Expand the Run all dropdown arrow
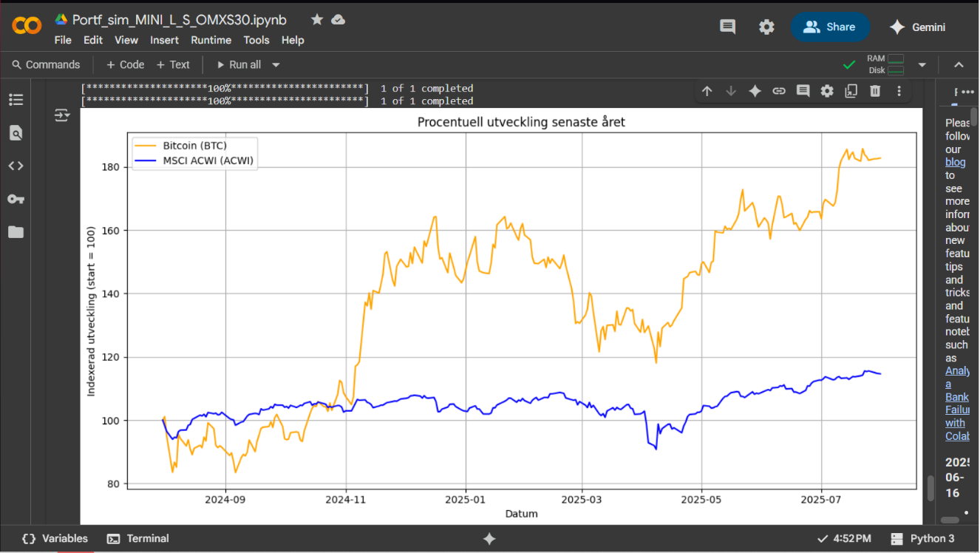Viewport: 980px width, 553px height. (x=276, y=65)
